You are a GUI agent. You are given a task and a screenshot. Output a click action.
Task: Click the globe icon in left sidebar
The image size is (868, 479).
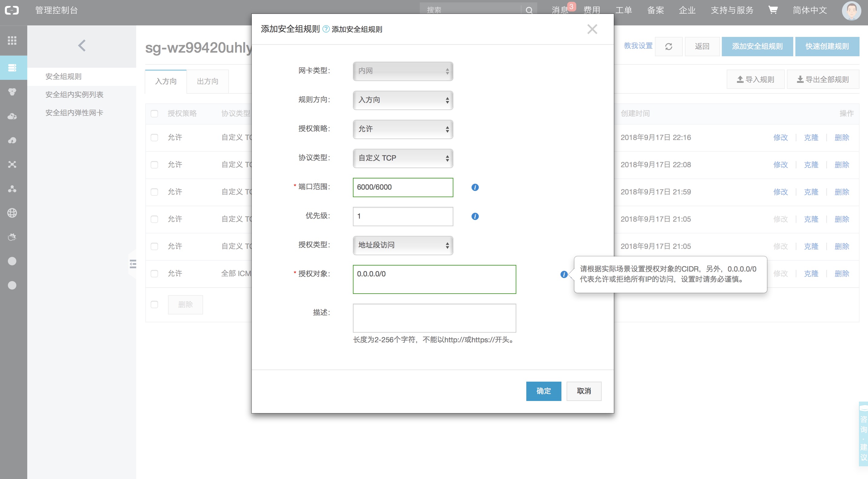click(x=12, y=213)
